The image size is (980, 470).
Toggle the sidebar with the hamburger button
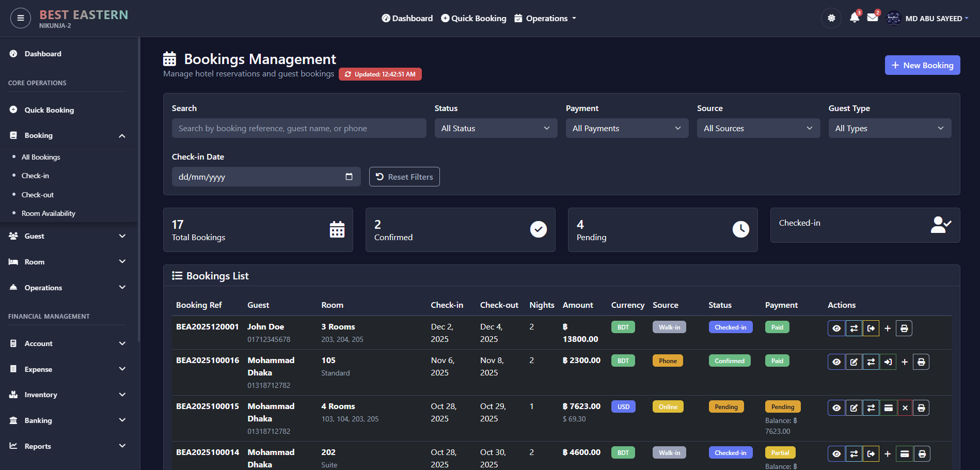21,18
